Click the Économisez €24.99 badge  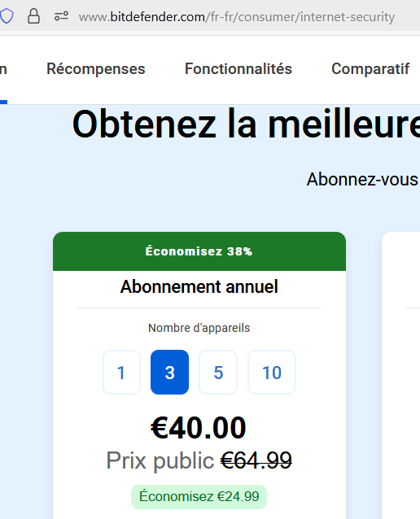coord(199,496)
